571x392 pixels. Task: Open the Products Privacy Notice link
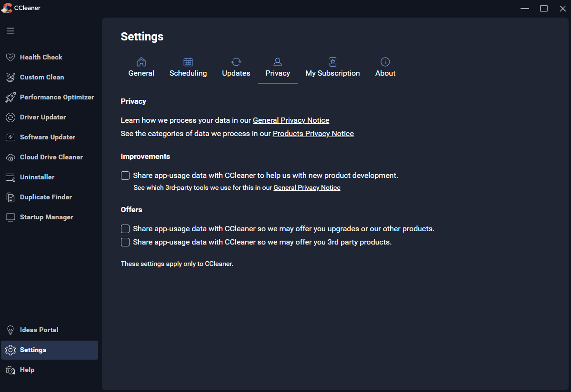pyautogui.click(x=313, y=134)
